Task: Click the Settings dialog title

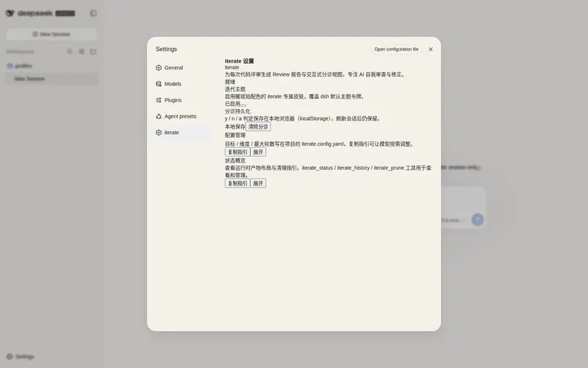Action: [x=166, y=49]
